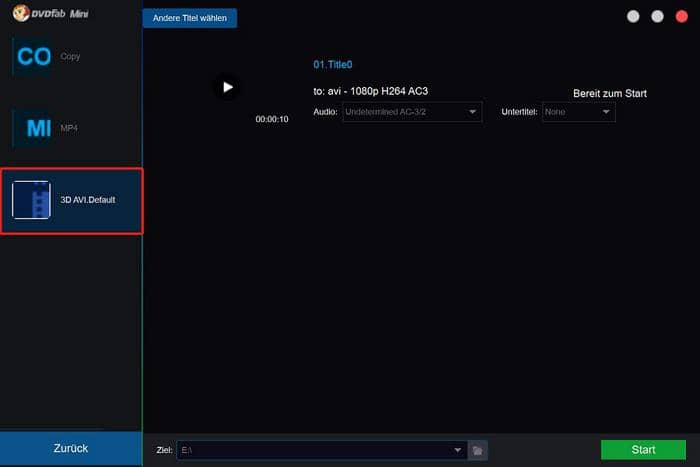
Task: Play the title preview
Action: 227,87
